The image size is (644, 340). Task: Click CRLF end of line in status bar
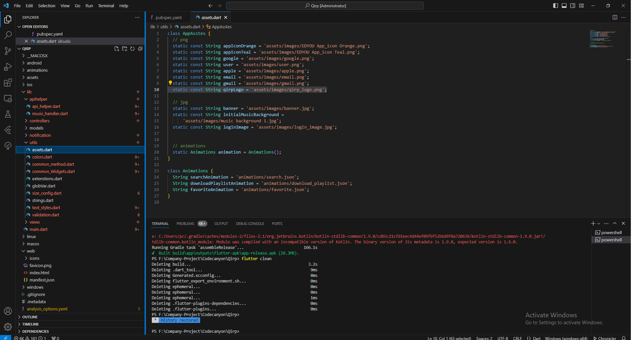517,338
